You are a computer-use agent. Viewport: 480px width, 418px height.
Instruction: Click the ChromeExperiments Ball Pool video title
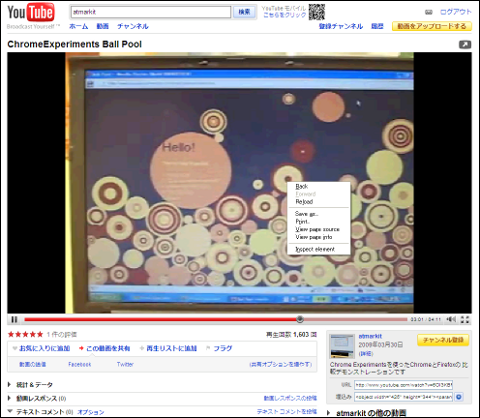point(75,44)
